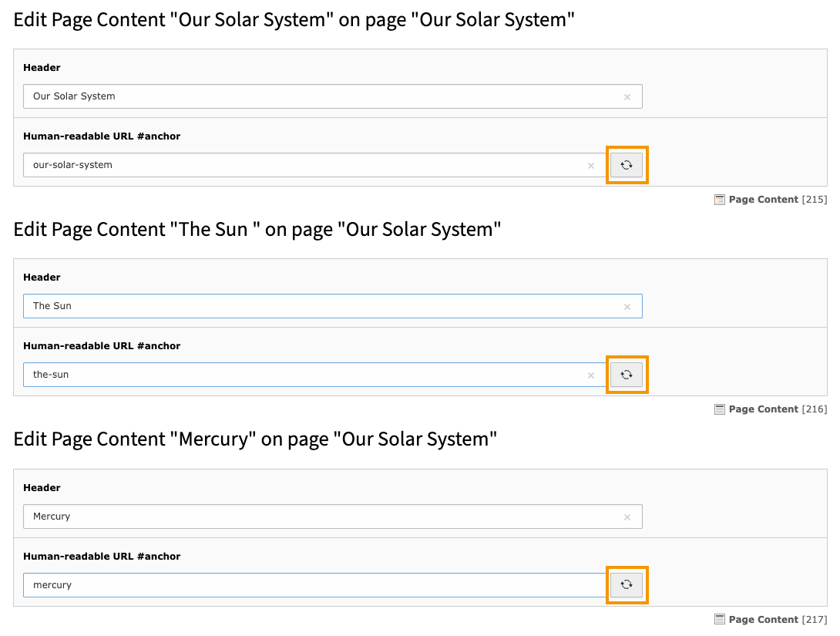840x636 pixels.
Task: Click the Header label above "Mercury"
Action: point(42,487)
